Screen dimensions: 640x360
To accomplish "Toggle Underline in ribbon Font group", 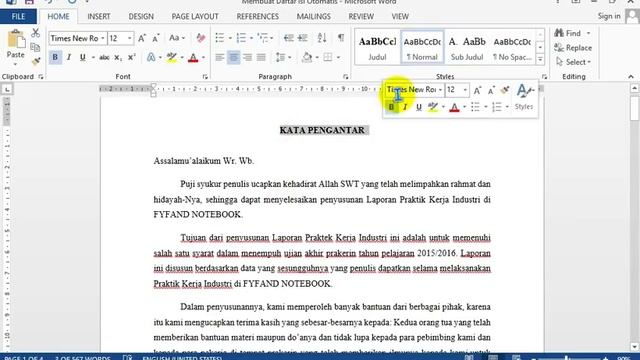I will click(x=83, y=58).
